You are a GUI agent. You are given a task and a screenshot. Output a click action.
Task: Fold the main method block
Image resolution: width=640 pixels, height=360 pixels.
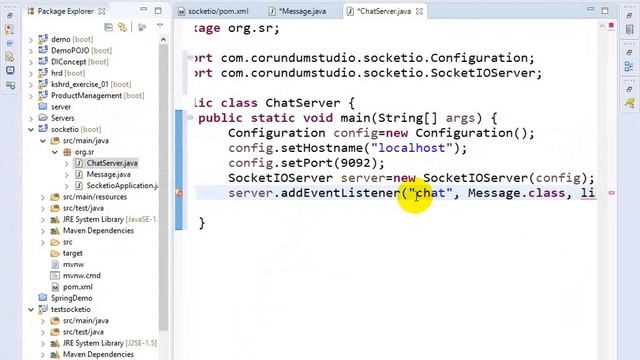point(190,118)
